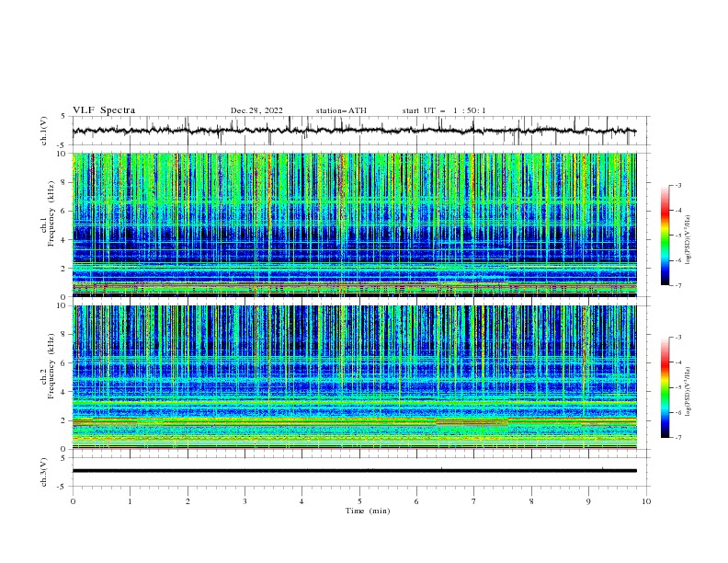Click time axis tick label "9"
Screen dimensions: 728x563
tap(588, 501)
